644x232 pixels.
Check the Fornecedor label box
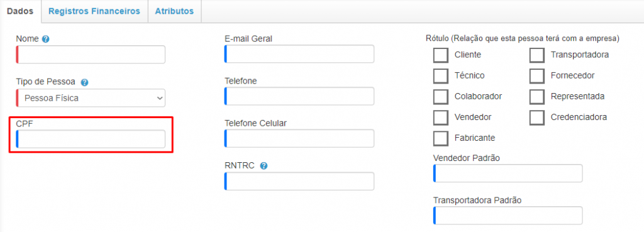point(537,75)
